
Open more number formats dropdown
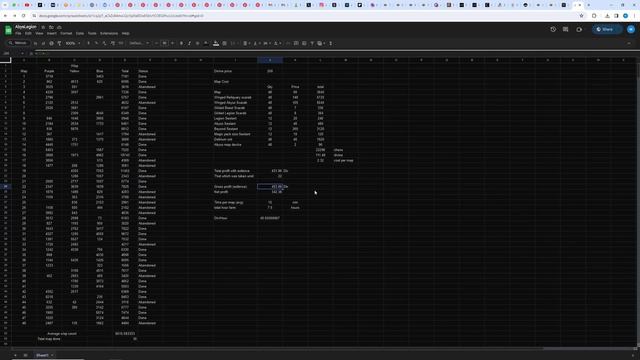point(121,43)
